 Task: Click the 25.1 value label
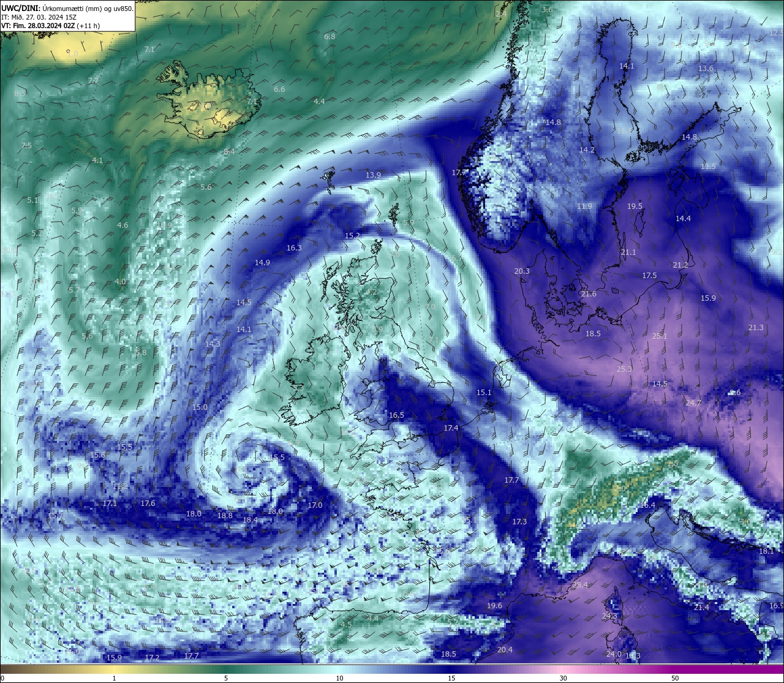pos(660,336)
